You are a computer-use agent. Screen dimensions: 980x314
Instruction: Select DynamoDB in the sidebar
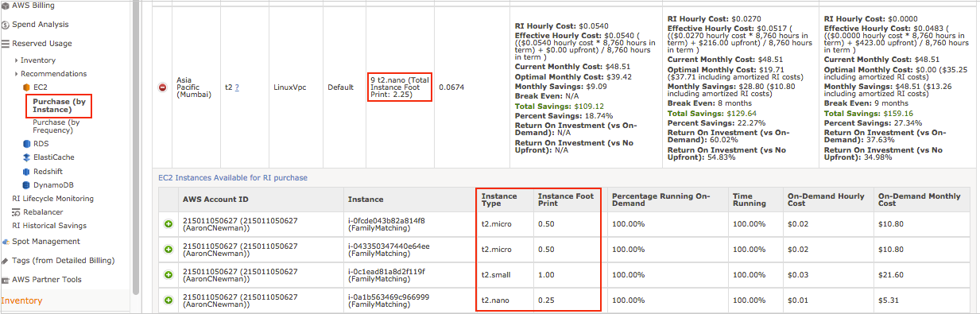pyautogui.click(x=53, y=184)
